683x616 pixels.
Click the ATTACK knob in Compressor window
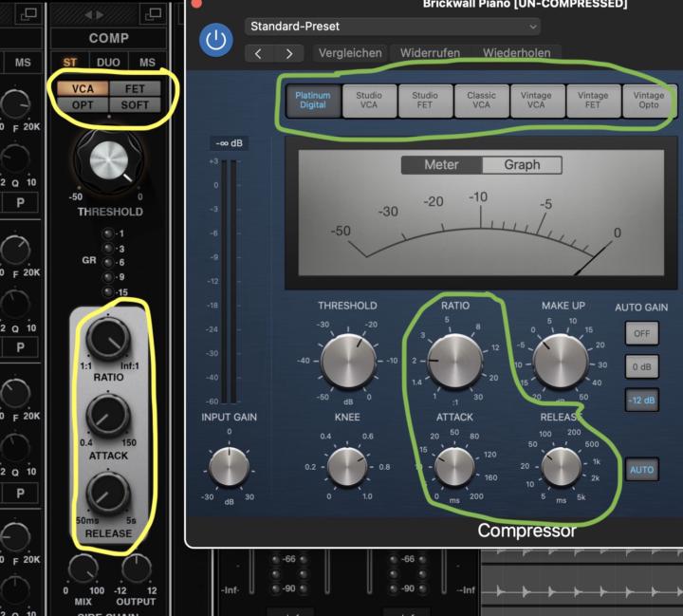[x=454, y=467]
